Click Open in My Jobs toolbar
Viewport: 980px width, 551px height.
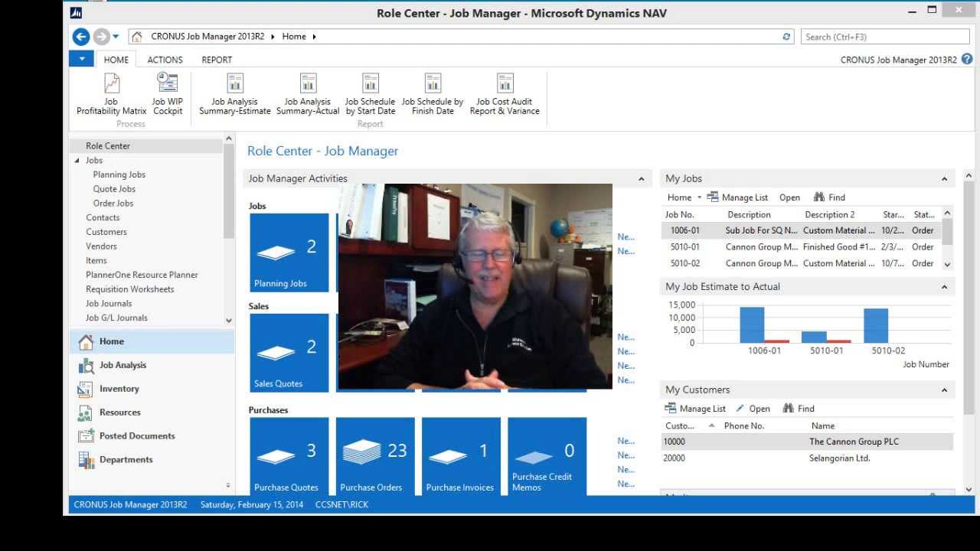tap(789, 197)
